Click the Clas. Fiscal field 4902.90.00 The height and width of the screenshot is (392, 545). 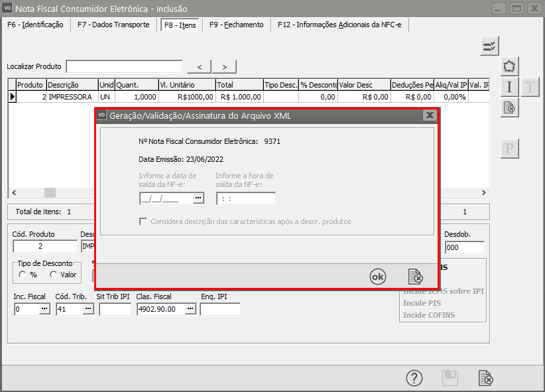(161, 309)
